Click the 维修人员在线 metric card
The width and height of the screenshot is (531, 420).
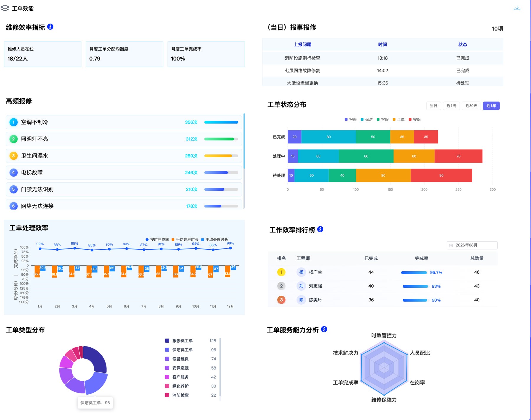tap(43, 54)
